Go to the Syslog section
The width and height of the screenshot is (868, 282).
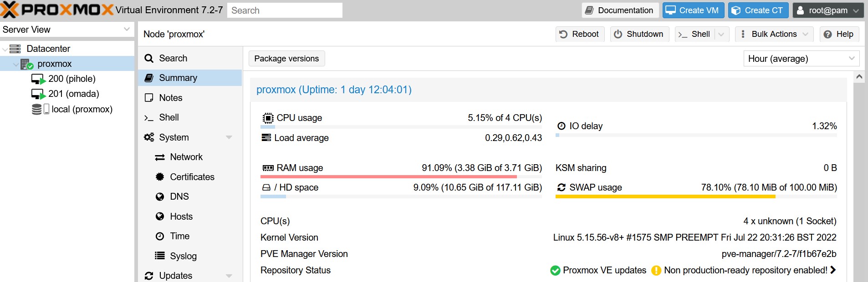tap(183, 256)
